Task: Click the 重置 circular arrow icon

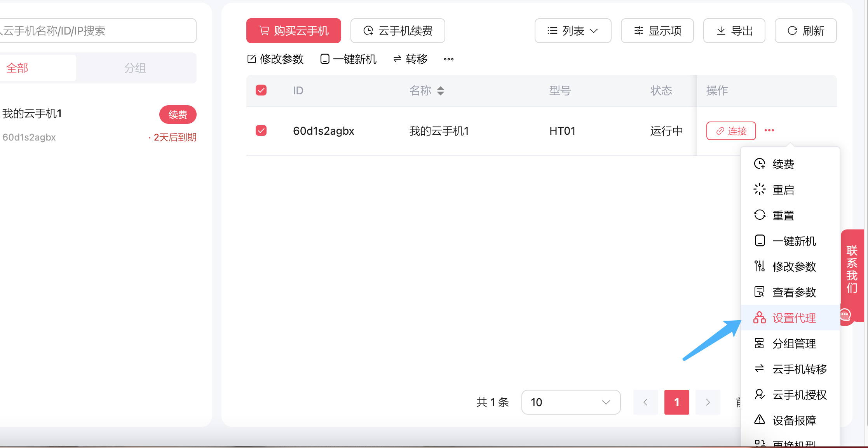Action: tap(760, 215)
